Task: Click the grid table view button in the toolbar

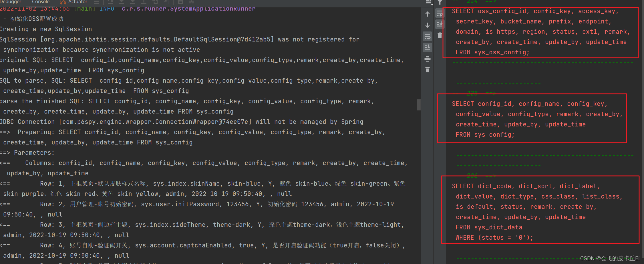Action: [180, 2]
